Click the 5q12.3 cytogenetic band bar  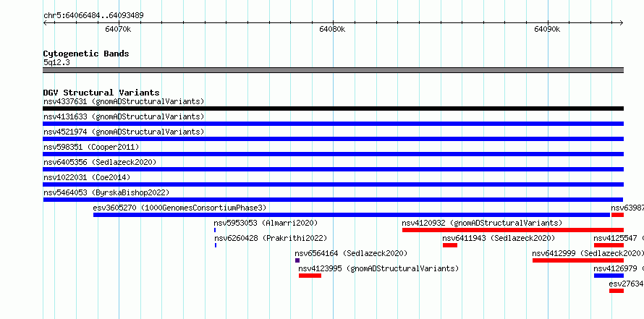pyautogui.click(x=333, y=70)
